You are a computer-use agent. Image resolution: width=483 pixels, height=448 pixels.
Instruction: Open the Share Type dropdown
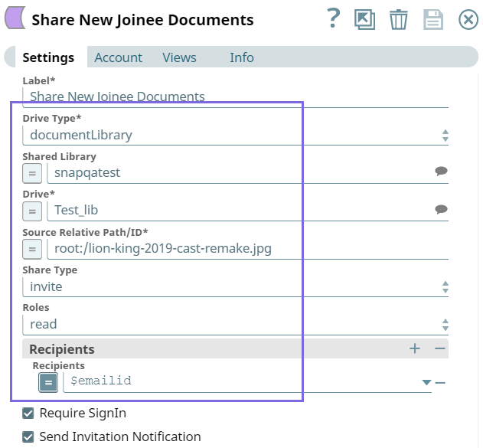click(x=236, y=287)
